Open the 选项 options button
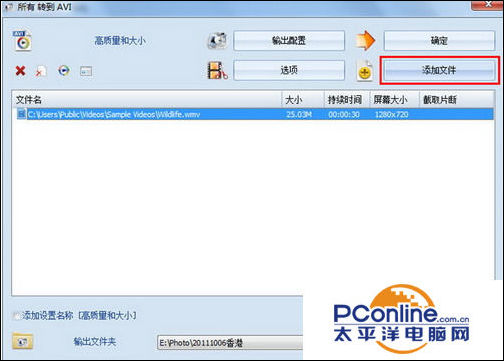The image size is (504, 361). click(289, 70)
